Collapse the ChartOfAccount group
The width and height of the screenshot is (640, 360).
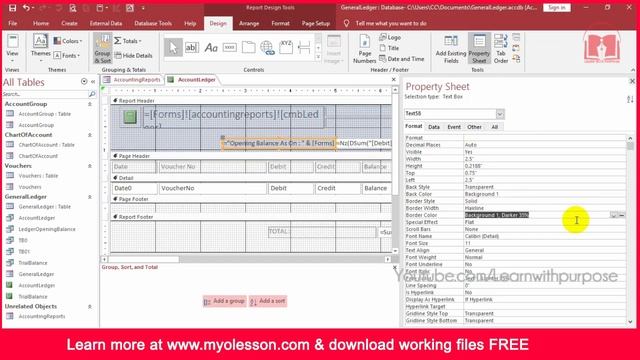pos(90,135)
